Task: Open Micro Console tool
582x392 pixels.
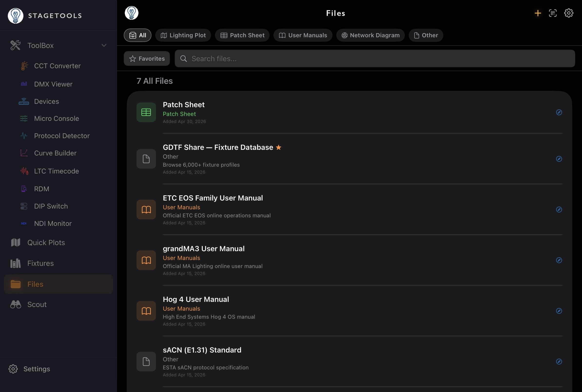Action: (x=57, y=118)
